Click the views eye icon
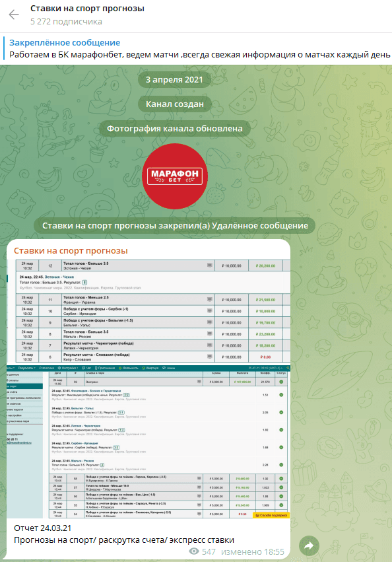 (x=194, y=551)
